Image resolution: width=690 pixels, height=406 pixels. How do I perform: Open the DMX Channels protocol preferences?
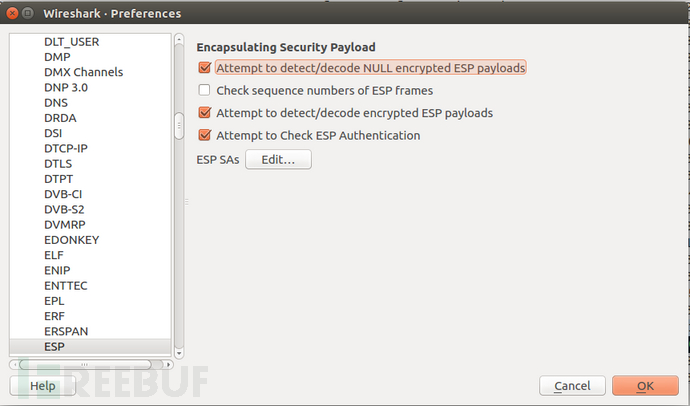pos(83,72)
